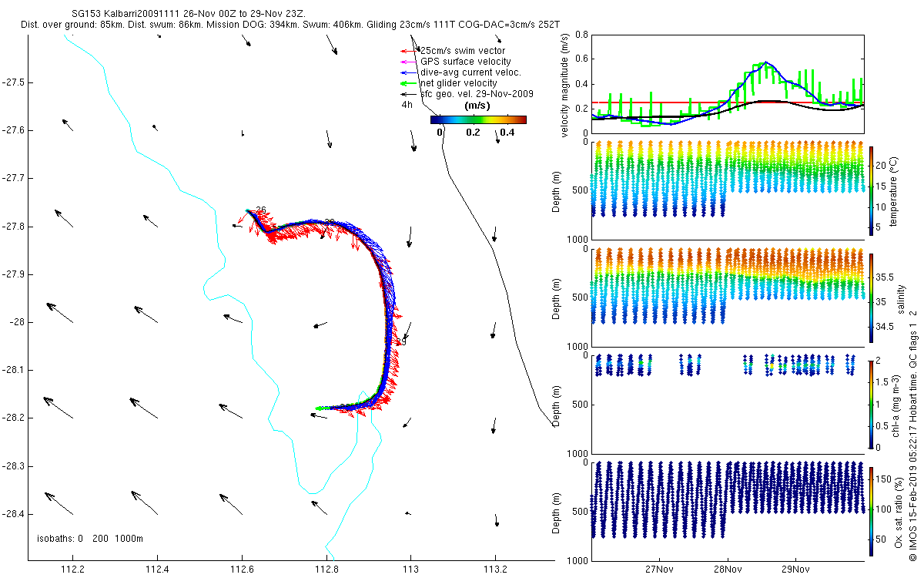The image size is (924, 578).
Task: Click the blue dive-avg current legend arrow
Action: tap(408, 72)
